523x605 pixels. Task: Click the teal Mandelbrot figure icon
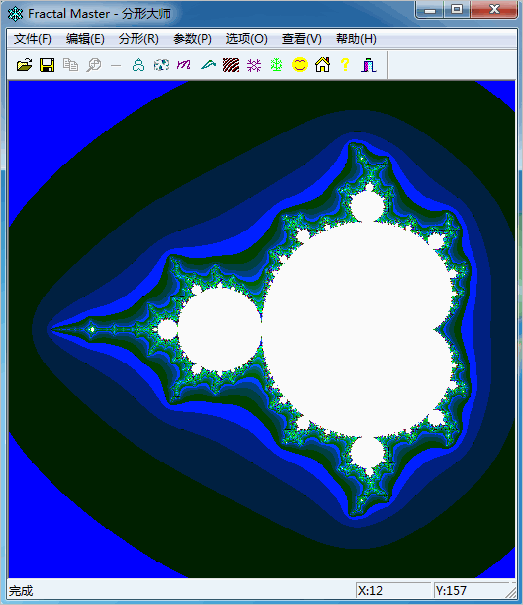(138, 65)
